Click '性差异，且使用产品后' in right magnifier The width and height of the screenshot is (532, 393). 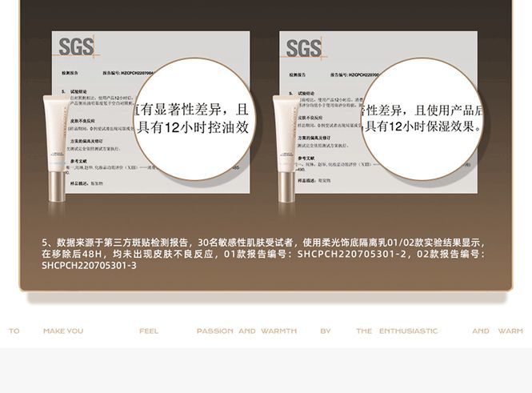point(422,110)
